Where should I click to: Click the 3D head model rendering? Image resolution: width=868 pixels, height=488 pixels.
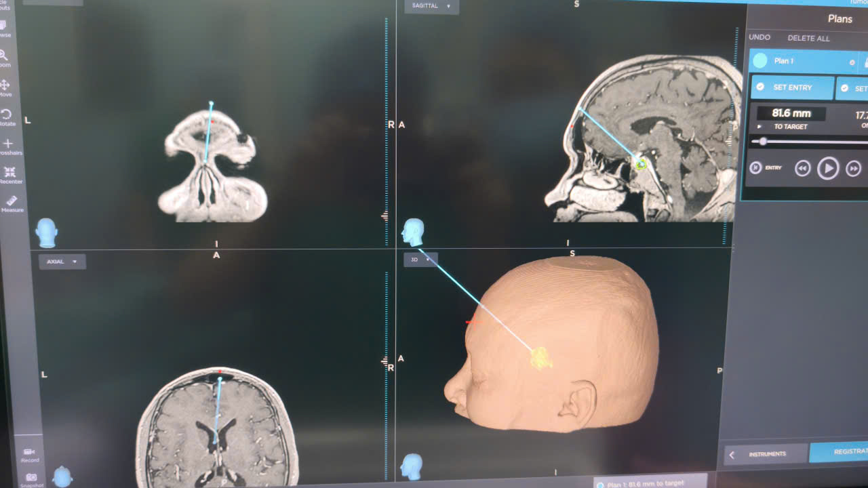(x=551, y=344)
